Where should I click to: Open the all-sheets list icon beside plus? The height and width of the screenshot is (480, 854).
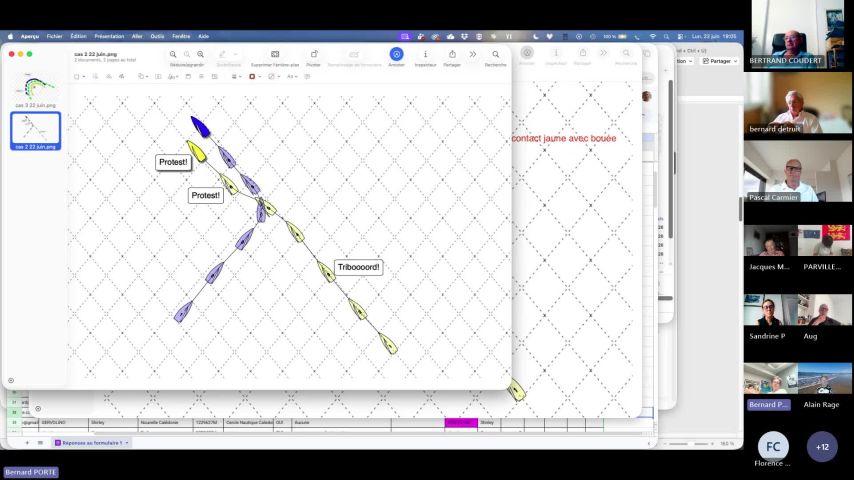[40, 443]
